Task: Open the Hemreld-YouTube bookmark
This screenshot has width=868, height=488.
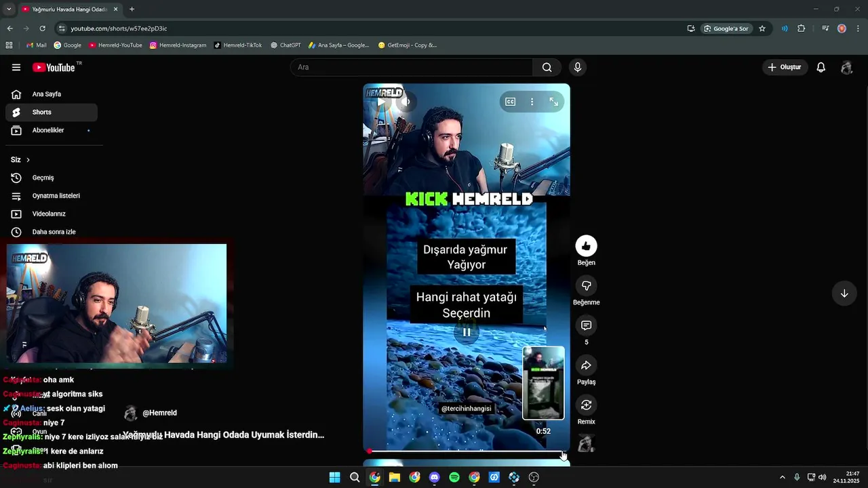Action: (x=115, y=45)
